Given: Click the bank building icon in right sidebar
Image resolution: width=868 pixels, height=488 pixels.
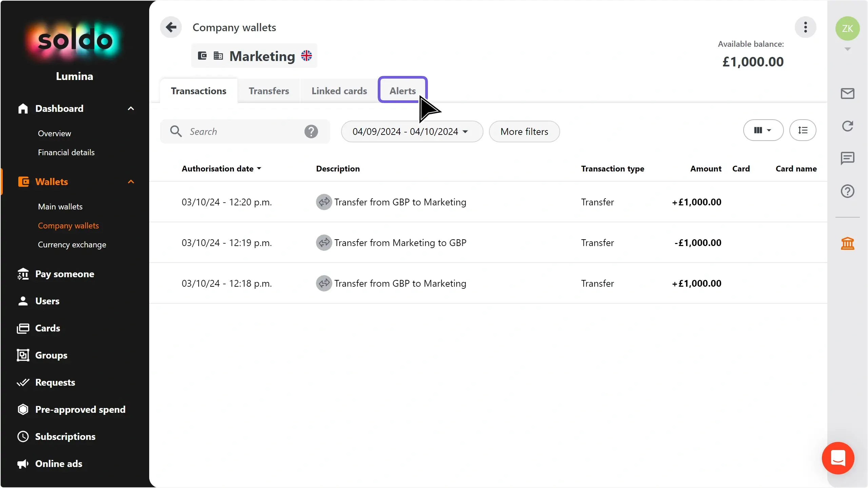Looking at the screenshot, I should point(847,243).
